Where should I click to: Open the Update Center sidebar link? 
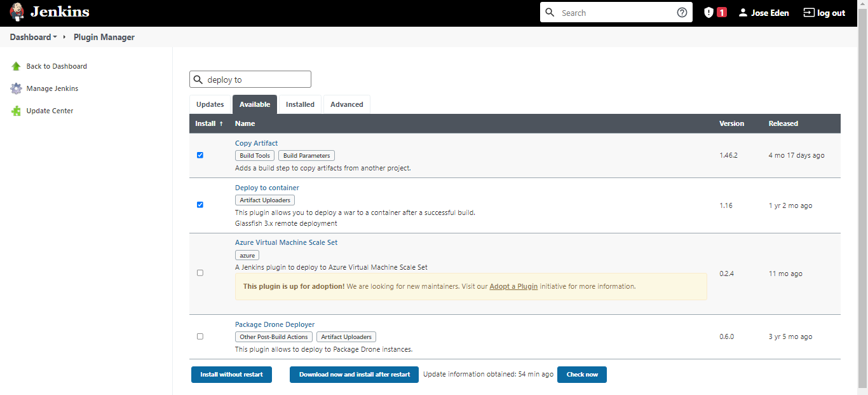(x=50, y=111)
